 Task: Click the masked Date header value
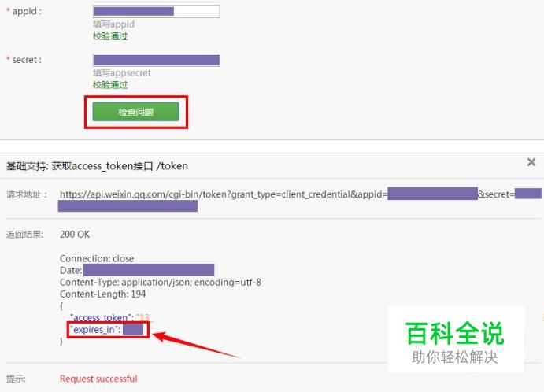point(149,270)
